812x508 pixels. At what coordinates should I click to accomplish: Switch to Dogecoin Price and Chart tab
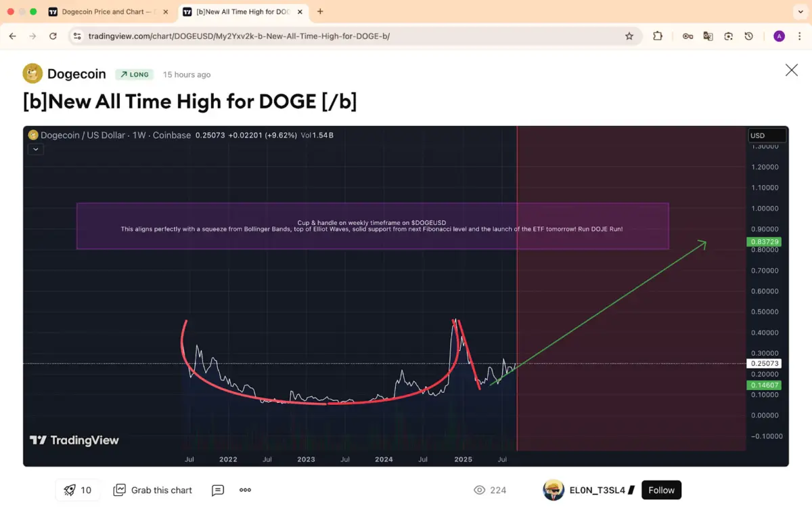point(107,12)
